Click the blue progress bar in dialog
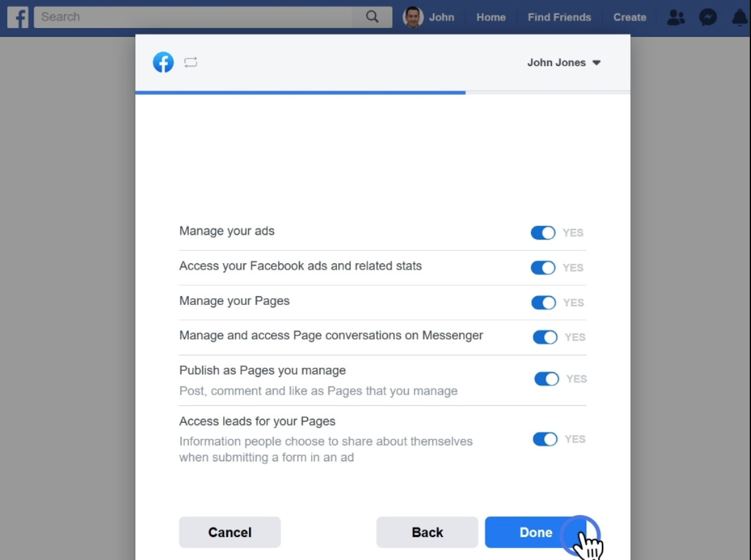The image size is (751, 560). (x=300, y=92)
